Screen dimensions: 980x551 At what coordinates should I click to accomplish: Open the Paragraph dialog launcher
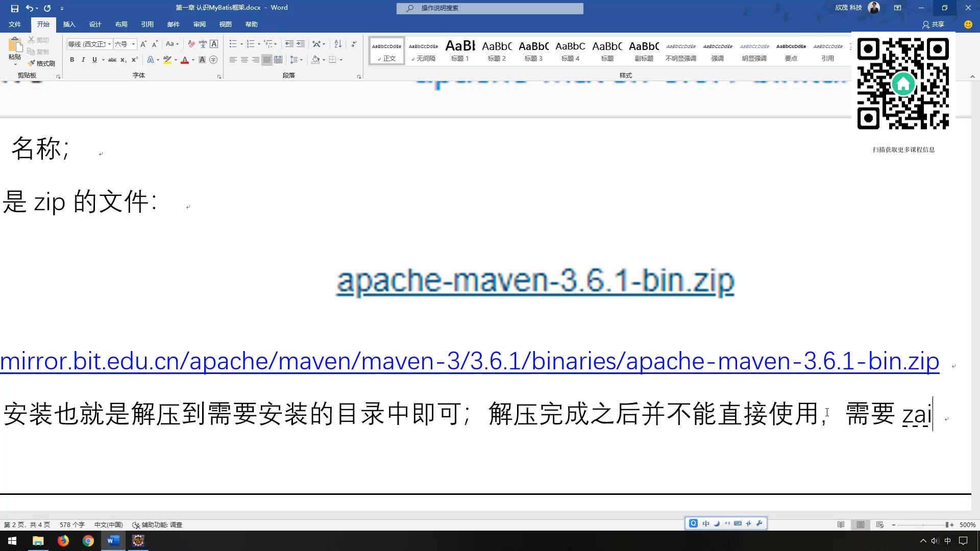click(359, 77)
